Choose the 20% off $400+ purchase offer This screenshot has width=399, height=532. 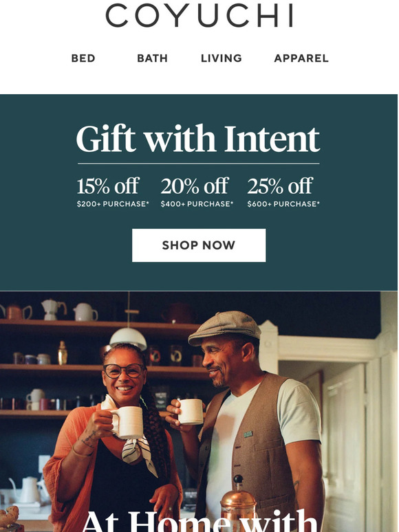(x=197, y=192)
